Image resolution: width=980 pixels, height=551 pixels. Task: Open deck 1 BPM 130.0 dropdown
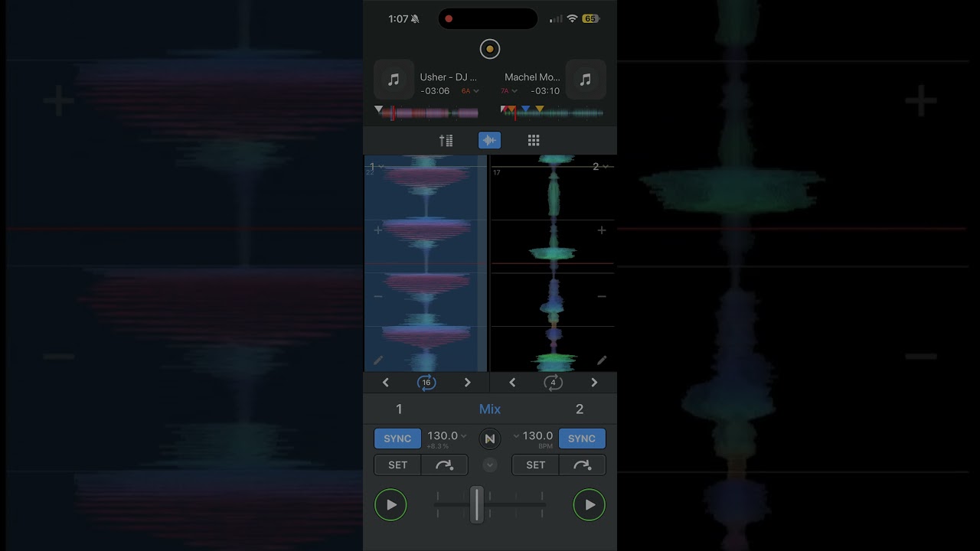[447, 436]
